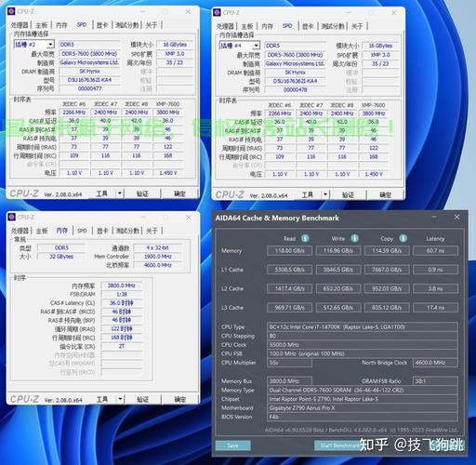
Task: Click 确定 button in slot #2 CPU-Z window
Action: coord(179,193)
